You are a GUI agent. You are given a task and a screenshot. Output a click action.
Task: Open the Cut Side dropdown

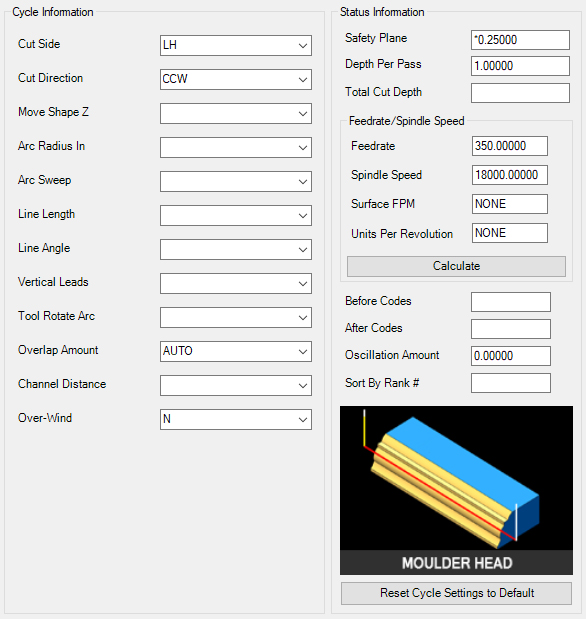(236, 45)
